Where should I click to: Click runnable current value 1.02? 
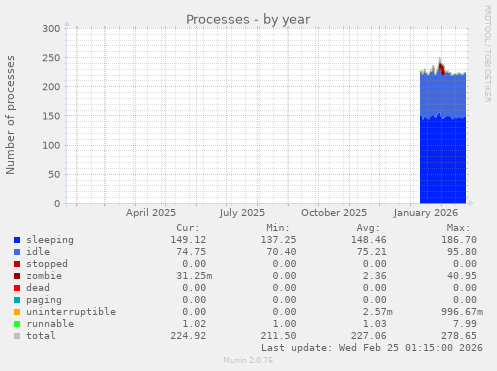tap(194, 324)
